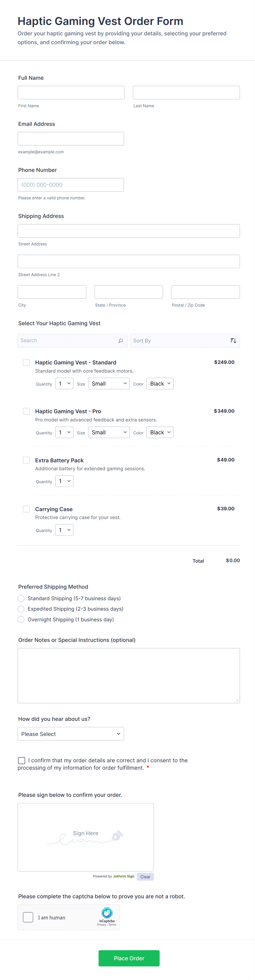Clear the signature field

coord(145,877)
